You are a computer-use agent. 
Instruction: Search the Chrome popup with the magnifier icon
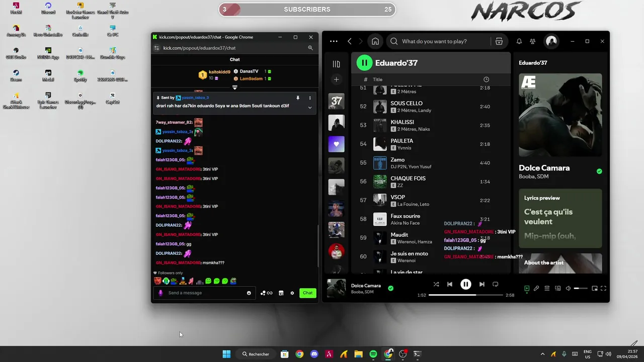pos(310,48)
